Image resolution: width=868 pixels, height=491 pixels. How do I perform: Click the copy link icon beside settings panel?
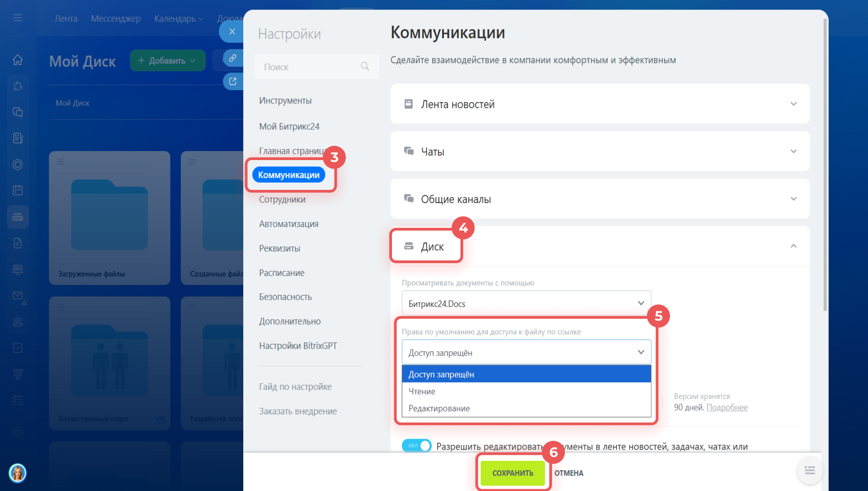[x=232, y=58]
